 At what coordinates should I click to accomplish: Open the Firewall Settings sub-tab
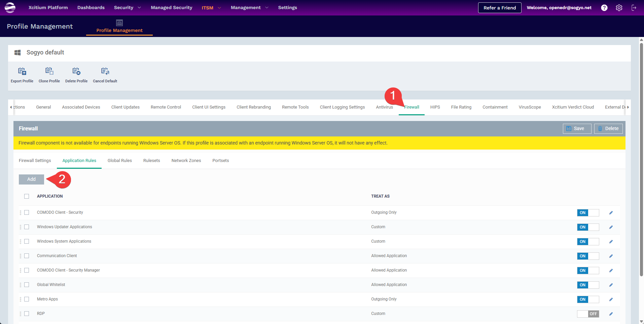tap(35, 161)
